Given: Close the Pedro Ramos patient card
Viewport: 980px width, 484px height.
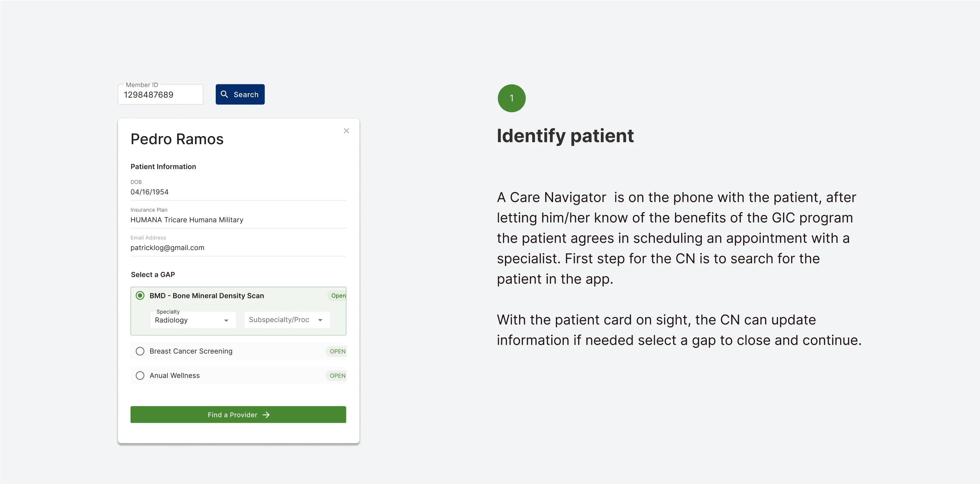Looking at the screenshot, I should tap(346, 131).
